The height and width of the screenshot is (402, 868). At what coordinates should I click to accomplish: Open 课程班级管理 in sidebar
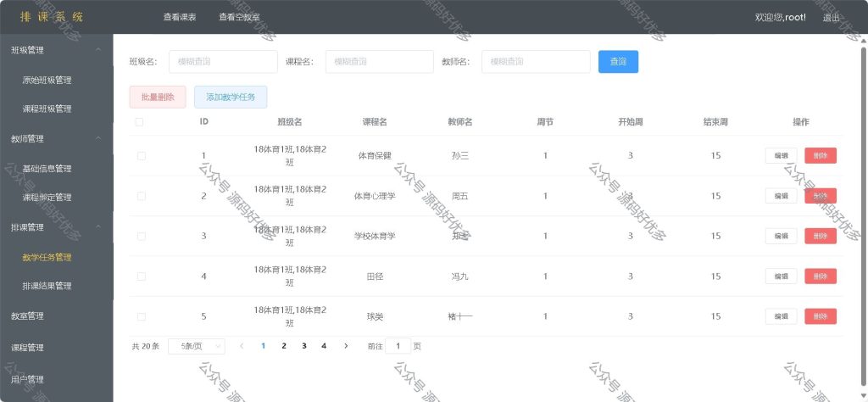click(x=47, y=109)
